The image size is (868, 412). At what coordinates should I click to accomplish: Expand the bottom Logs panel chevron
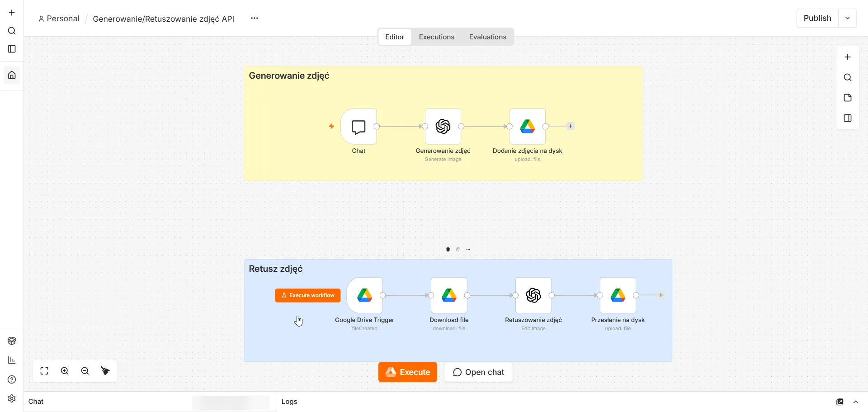click(x=856, y=402)
